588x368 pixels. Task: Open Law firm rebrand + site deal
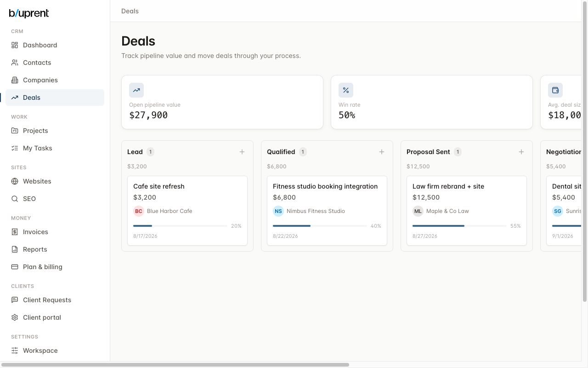[x=467, y=211]
